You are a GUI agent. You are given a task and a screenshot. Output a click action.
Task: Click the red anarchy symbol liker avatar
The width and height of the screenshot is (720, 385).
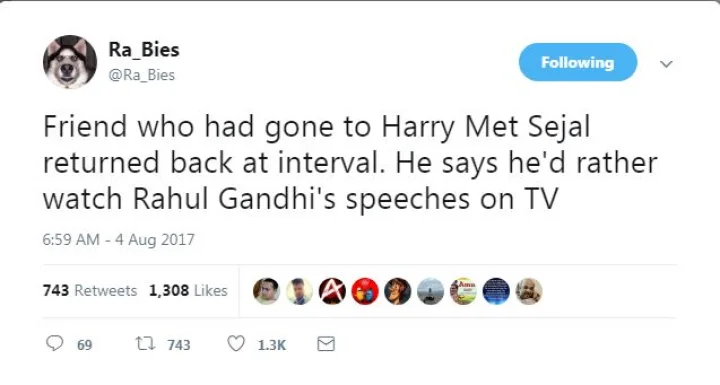[332, 291]
